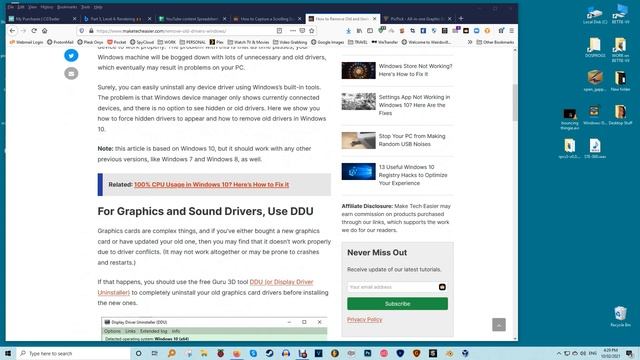Reload the current page
Viewport: 640px width, 360px height.
click(x=34, y=31)
